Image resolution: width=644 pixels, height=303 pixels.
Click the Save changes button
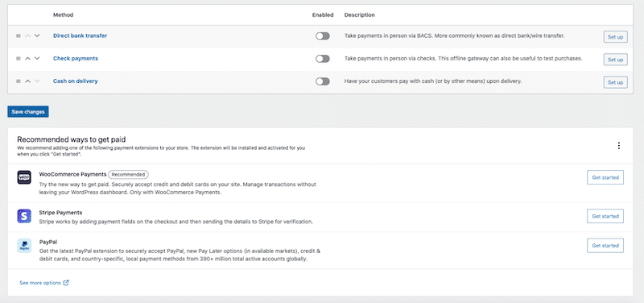(28, 112)
